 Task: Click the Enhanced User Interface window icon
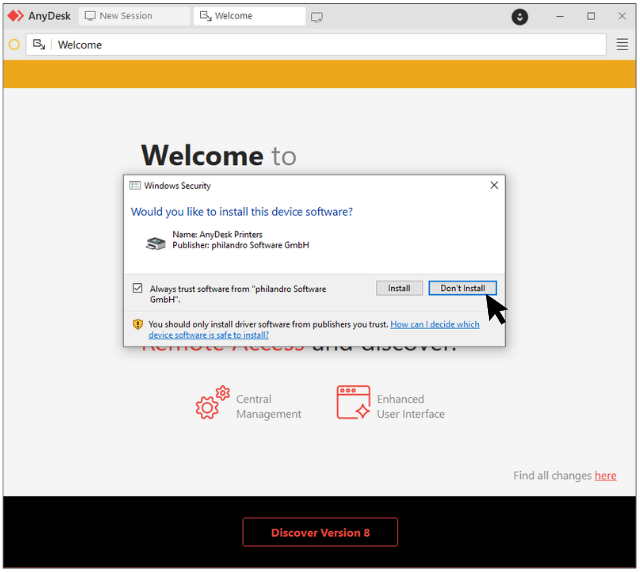click(353, 403)
